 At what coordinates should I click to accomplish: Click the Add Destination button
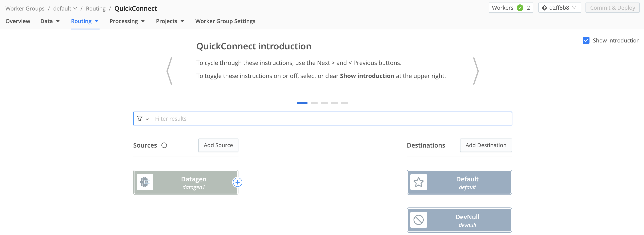(x=486, y=145)
